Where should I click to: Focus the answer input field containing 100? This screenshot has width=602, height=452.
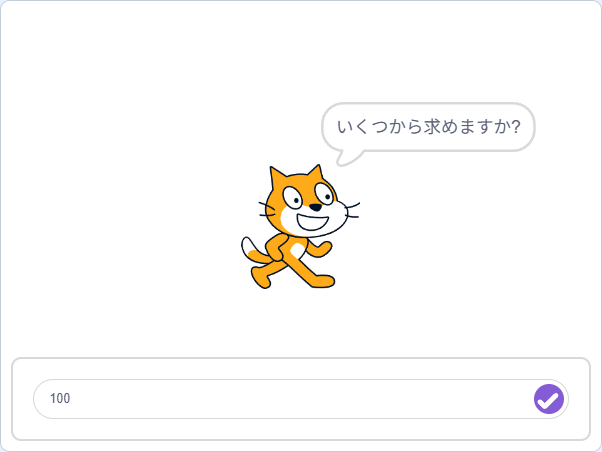click(301, 399)
